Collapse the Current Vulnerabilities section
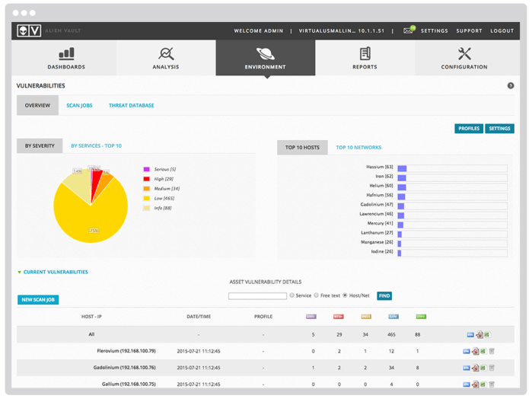532x402 pixels. click(x=20, y=272)
